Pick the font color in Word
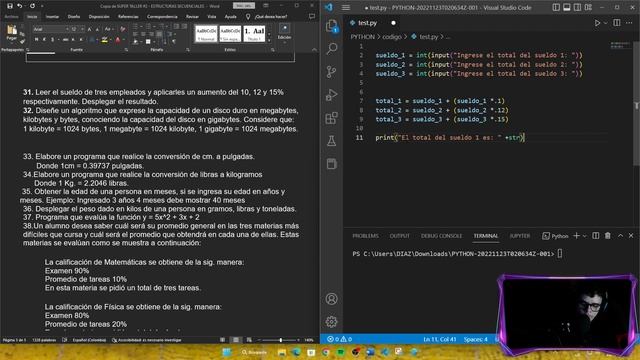The width and height of the screenshot is (640, 360). 118,40
